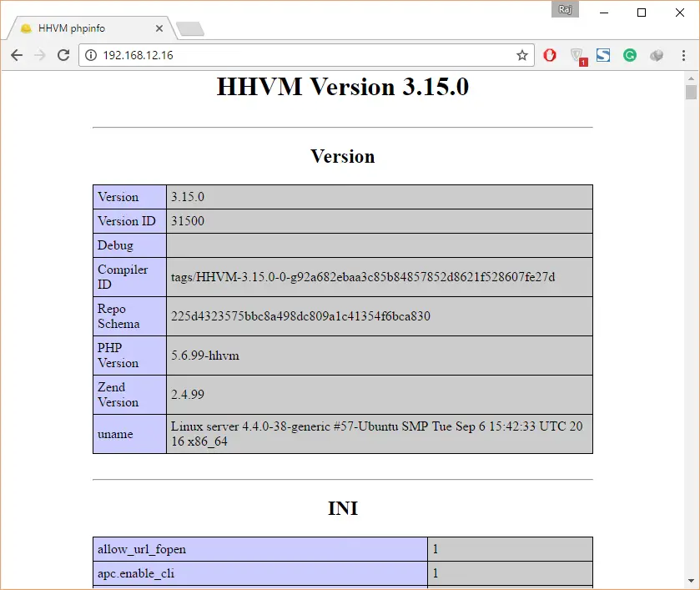
Task: Click the allow_url_fopen setting cell
Action: tap(259, 549)
